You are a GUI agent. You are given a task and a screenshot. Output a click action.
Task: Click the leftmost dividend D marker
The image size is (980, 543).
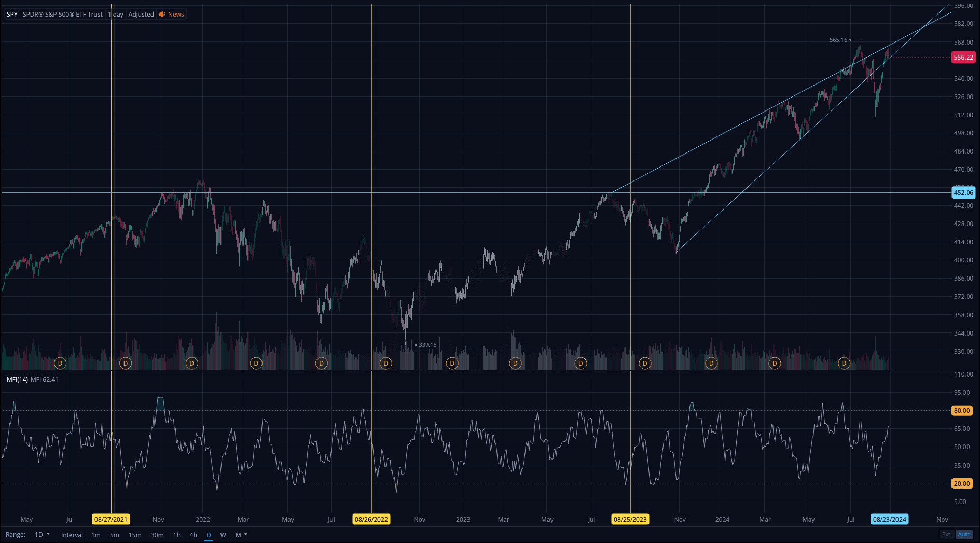pos(60,364)
